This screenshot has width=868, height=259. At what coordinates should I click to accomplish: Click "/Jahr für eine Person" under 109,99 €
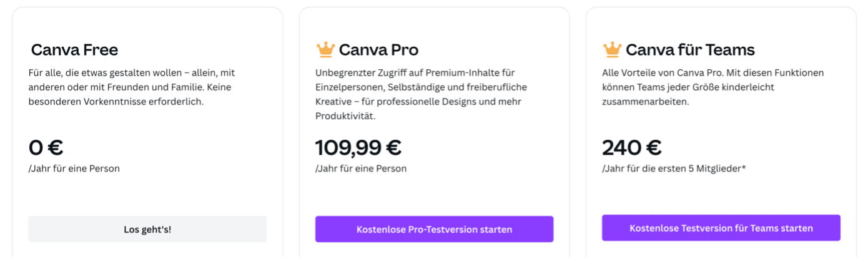click(361, 169)
